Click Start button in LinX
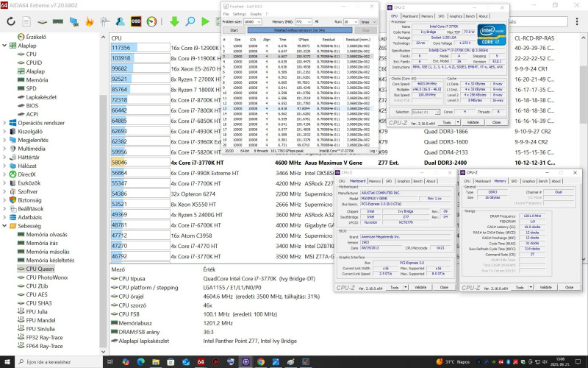The height and width of the screenshot is (368, 588). (234, 30)
